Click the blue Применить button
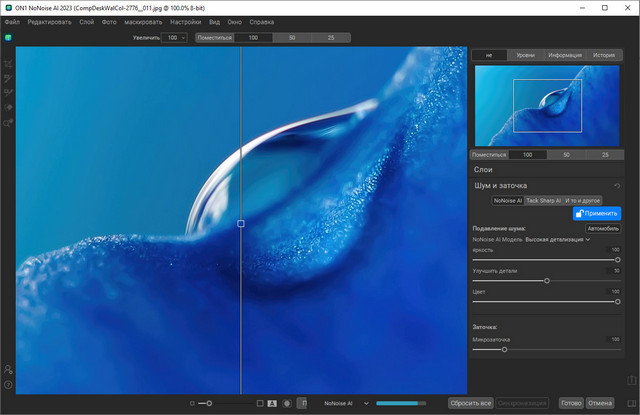Viewport: 640px width, 415px height. pos(597,214)
